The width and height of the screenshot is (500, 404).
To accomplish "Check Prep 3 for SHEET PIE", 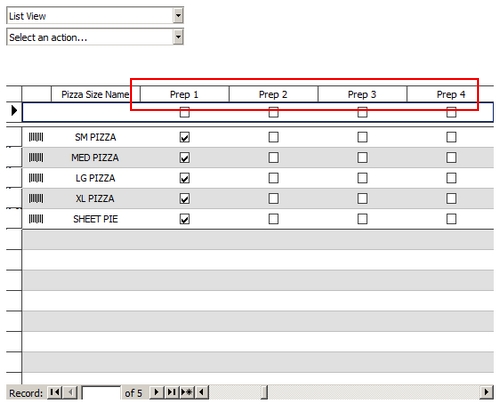I will coord(362,219).
